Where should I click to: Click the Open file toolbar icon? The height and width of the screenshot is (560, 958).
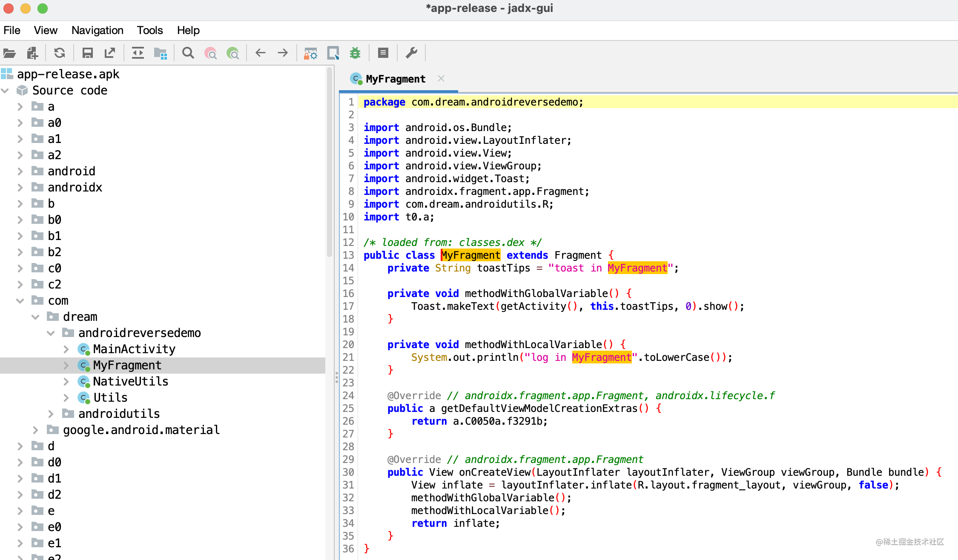[x=9, y=53]
